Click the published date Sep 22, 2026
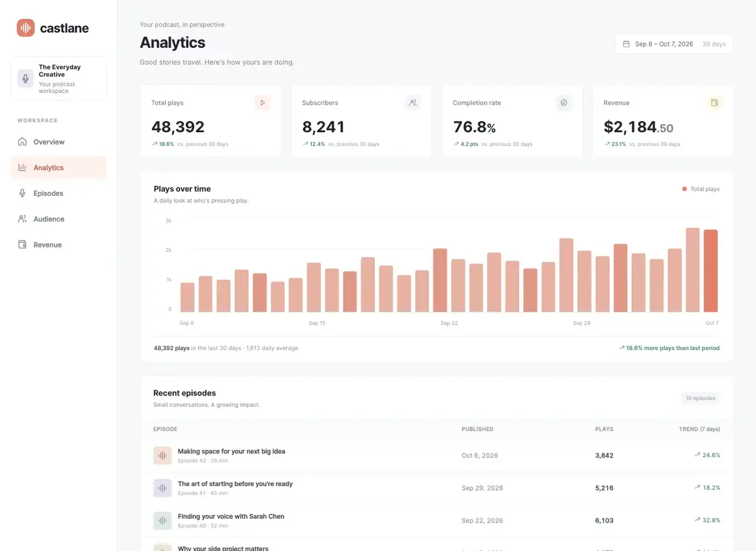Screen dimensions: 756x551 coord(483,521)
